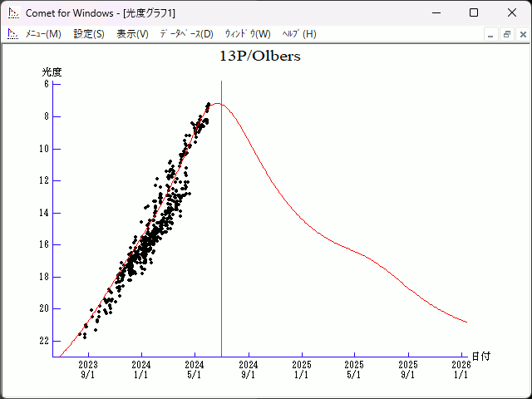Click magnitude 6 axis label
Screen dimensions: 532x399
pyautogui.click(x=47, y=84)
